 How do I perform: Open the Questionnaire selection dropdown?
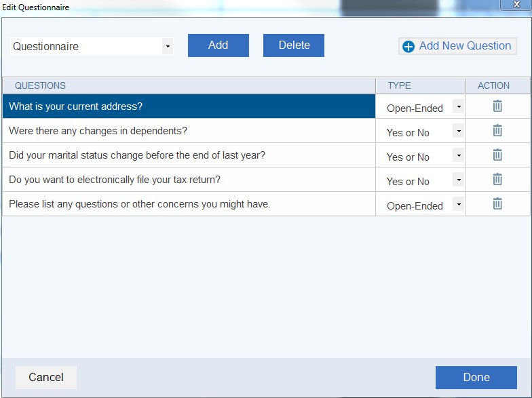pos(168,46)
